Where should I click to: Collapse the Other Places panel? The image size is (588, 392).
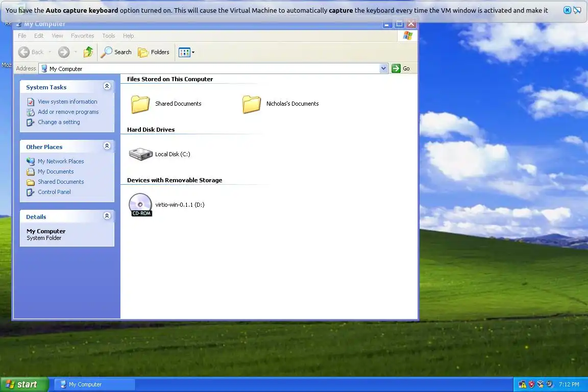[x=107, y=146]
